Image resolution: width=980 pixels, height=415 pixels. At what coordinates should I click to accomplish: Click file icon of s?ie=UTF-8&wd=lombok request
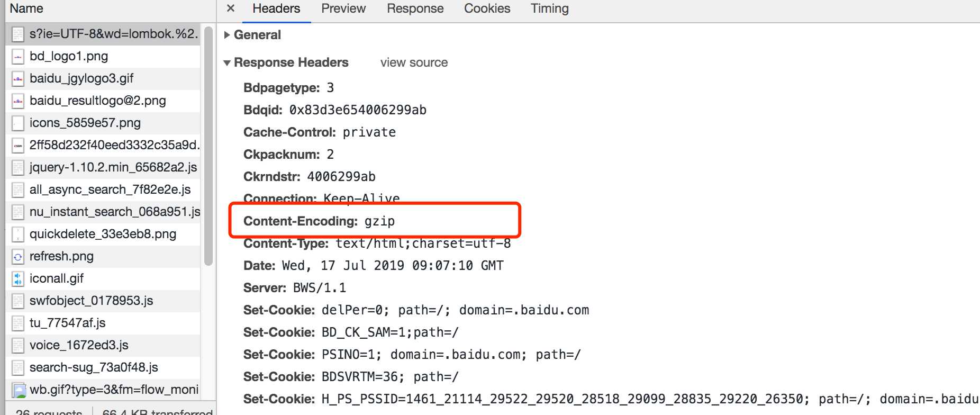click(18, 34)
